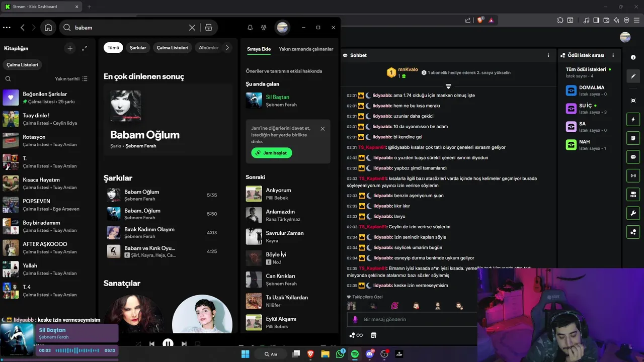This screenshot has width=644, height=362.
Task: Open the chat store icon
Action: tap(373, 335)
